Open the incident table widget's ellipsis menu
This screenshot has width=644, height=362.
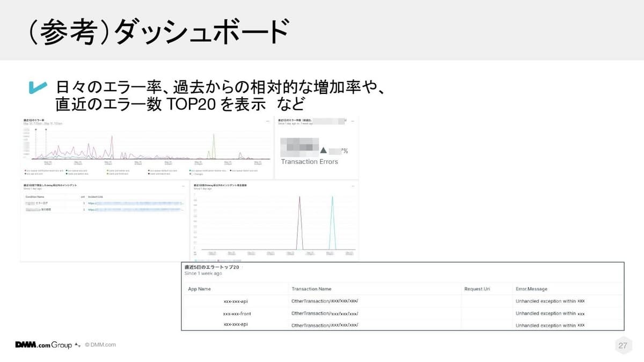pos(182,186)
